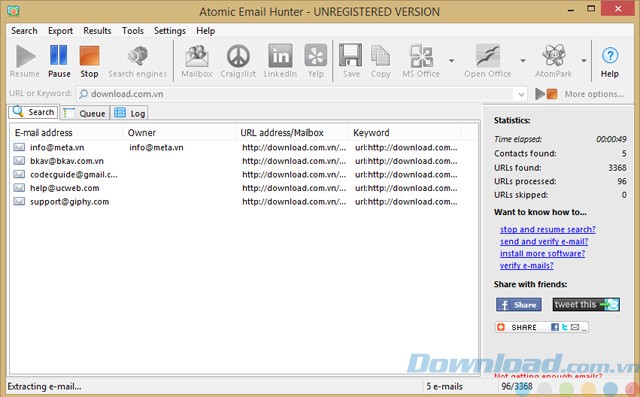The height and width of the screenshot is (397, 640).
Task: Select the support@giphy.com email address
Action: [69, 202]
